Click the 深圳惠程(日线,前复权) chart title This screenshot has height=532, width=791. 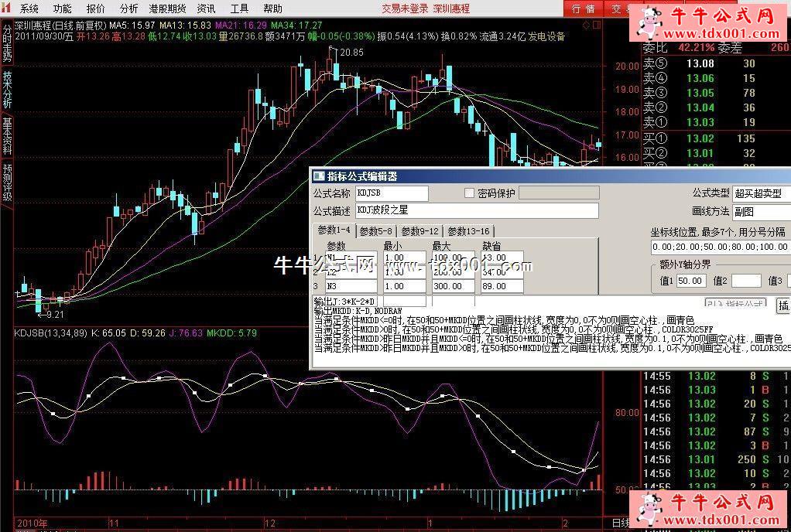click(60, 26)
